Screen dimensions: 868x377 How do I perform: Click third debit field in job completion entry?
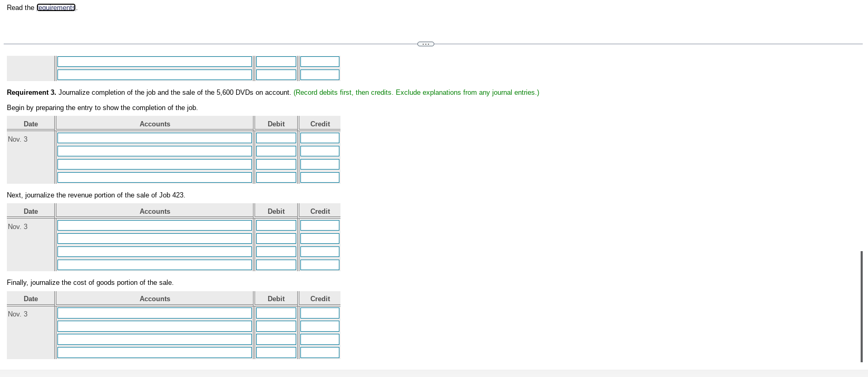(276, 164)
